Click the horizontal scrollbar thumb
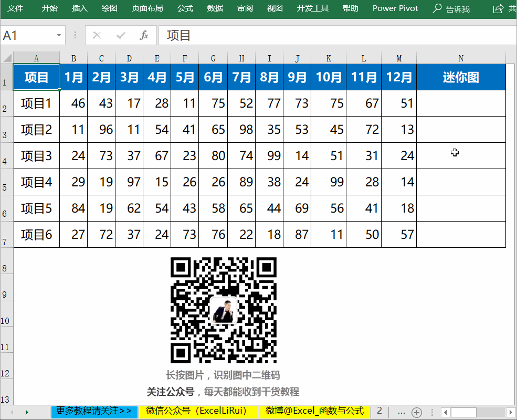Screen dimensions: 517x420 (x=463, y=413)
